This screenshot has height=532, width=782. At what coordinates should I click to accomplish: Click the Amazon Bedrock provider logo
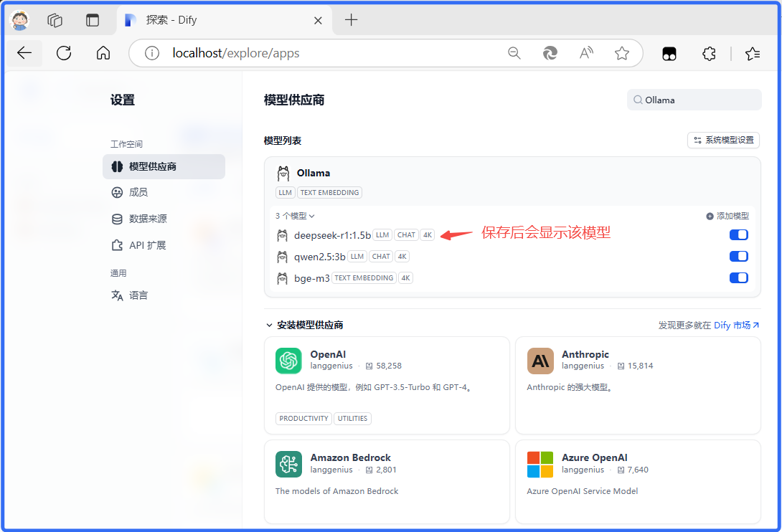pyautogui.click(x=288, y=464)
